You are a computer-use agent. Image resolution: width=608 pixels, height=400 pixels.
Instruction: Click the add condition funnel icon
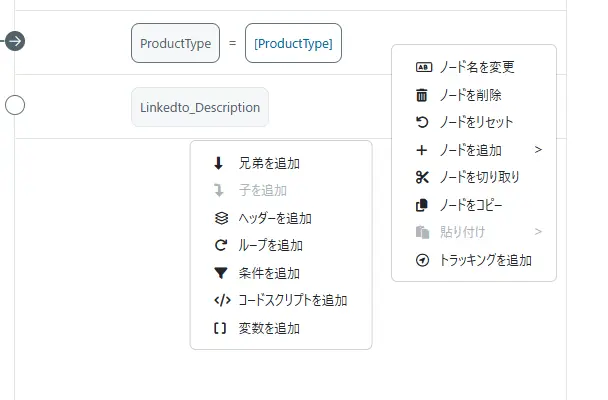point(220,273)
